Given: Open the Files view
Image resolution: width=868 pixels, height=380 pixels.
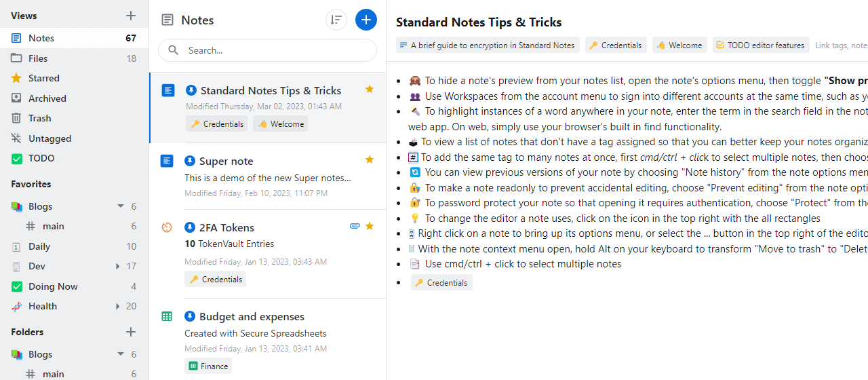Looking at the screenshot, I should (x=74, y=58).
